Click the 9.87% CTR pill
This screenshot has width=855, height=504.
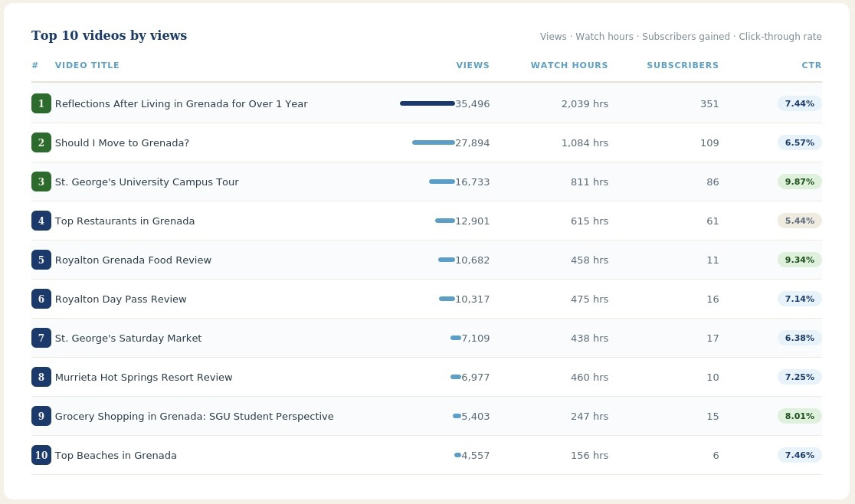point(799,182)
